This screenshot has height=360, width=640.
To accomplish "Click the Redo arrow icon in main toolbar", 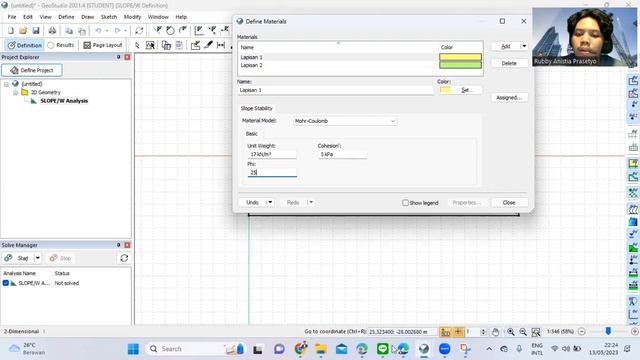I will [118, 31].
